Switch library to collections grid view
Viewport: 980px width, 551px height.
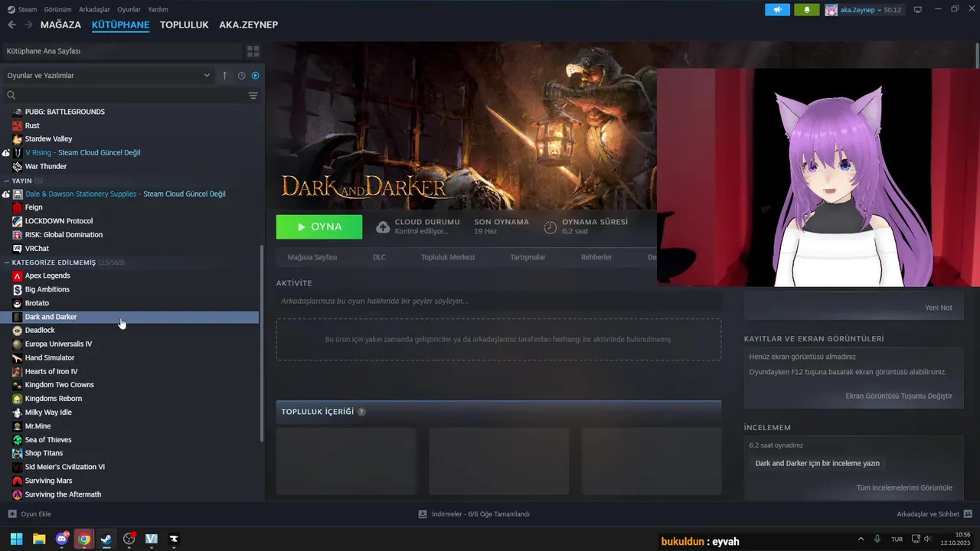pos(253,51)
